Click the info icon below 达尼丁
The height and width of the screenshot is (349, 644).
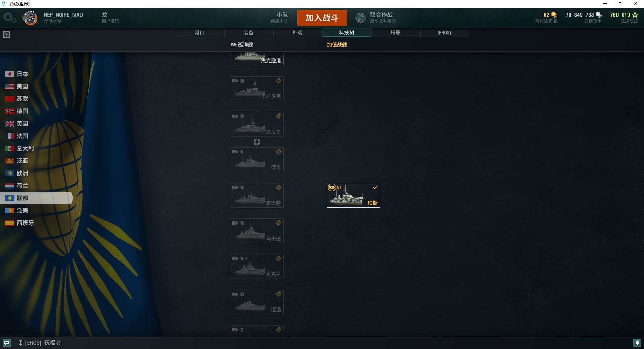click(x=257, y=142)
